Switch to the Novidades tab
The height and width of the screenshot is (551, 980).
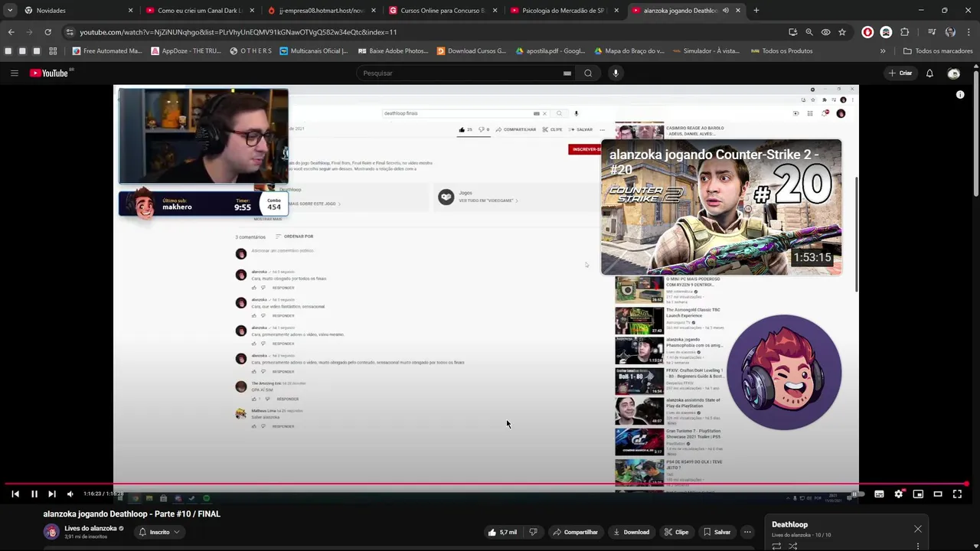[78, 10]
